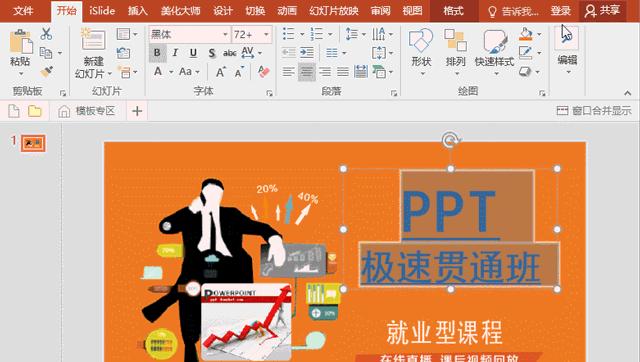
Task: Open Shapes 形状 gallery
Action: 421,51
